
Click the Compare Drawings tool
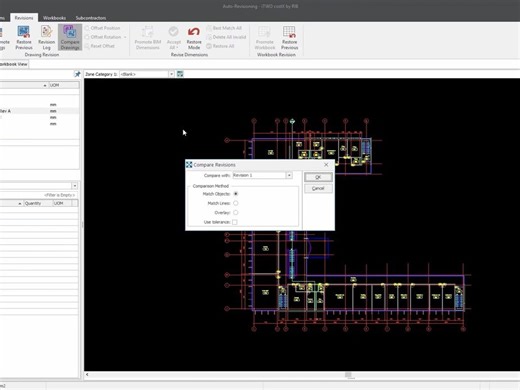pyautogui.click(x=70, y=37)
